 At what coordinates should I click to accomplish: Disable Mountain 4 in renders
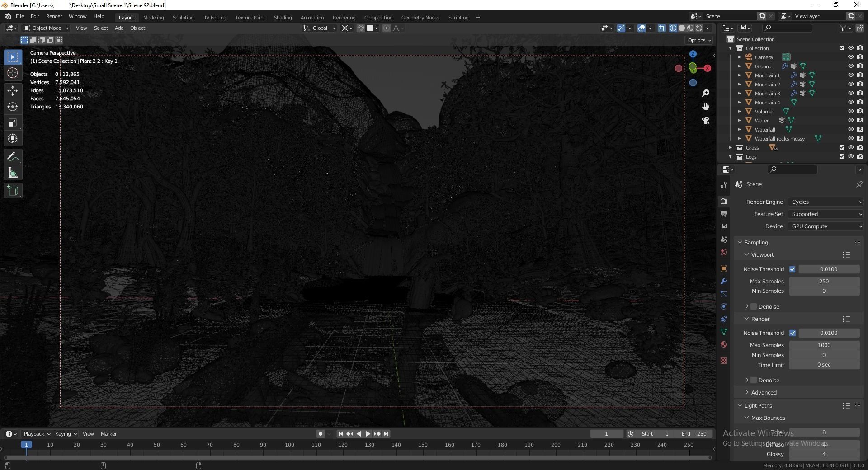(860, 103)
